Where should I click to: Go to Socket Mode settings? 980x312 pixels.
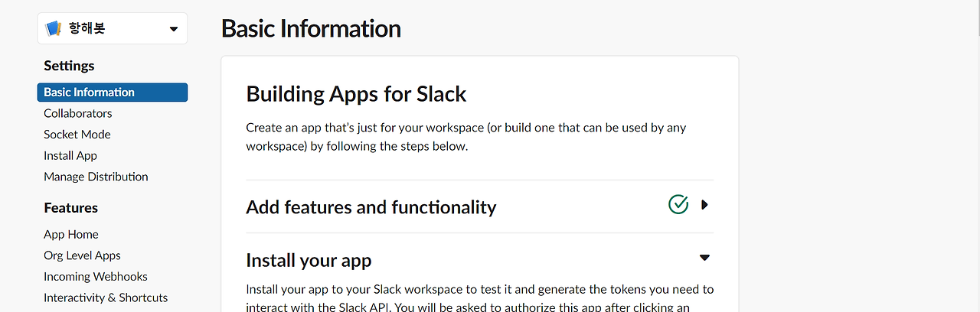77,135
